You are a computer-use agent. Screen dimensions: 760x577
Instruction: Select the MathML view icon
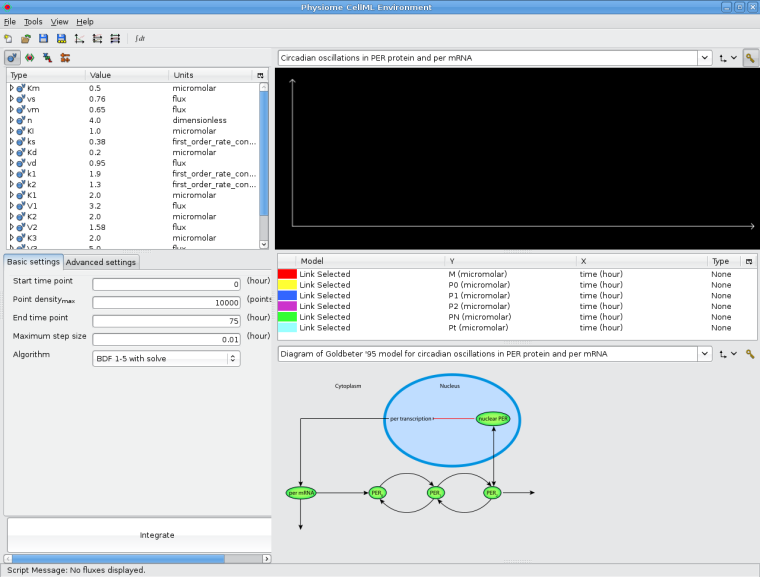tap(48, 58)
